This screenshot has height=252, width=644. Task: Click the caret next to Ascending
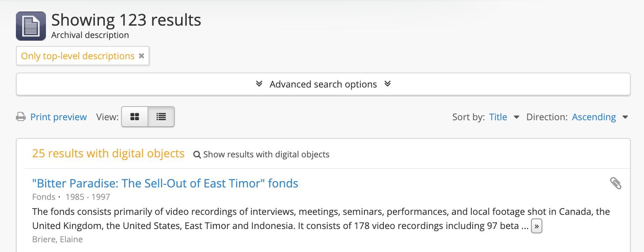(625, 118)
